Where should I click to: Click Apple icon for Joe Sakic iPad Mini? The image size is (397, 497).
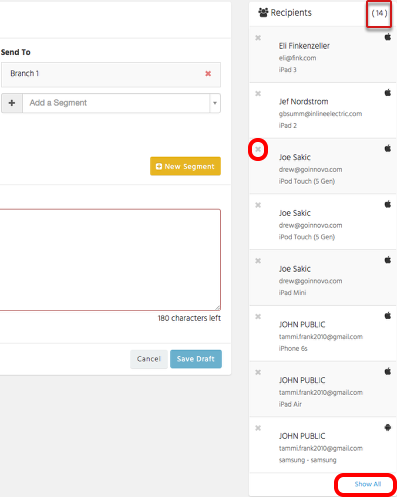click(388, 259)
